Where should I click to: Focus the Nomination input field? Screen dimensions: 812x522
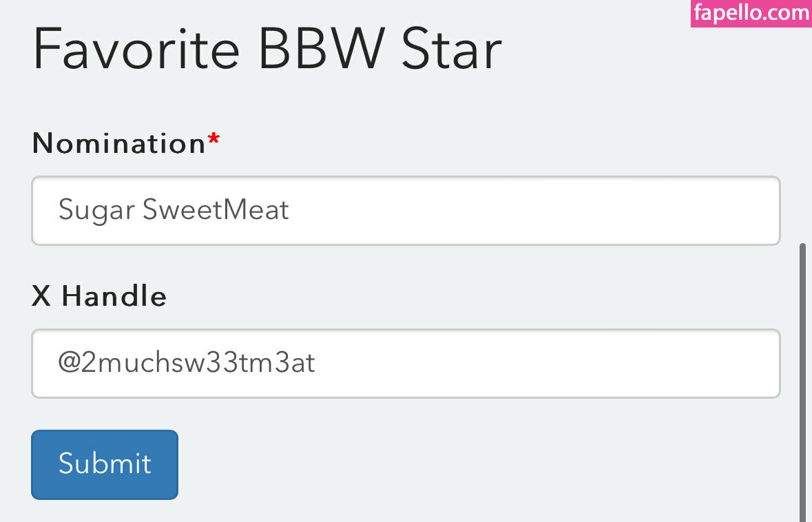point(405,210)
